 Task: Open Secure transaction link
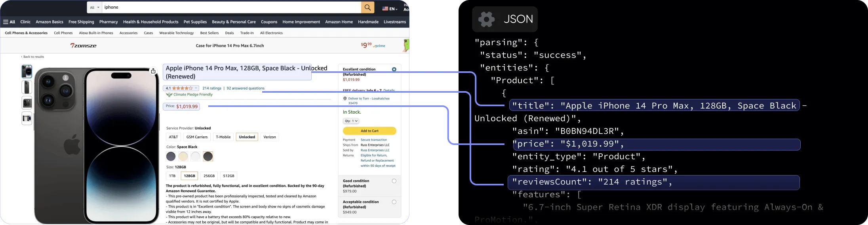[374, 140]
